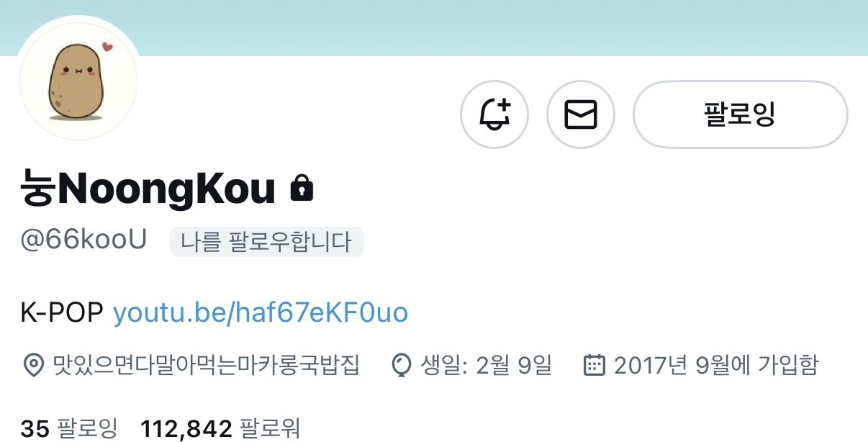The width and height of the screenshot is (868, 442).
Task: Click the @66kooU handle
Action: coord(83,241)
